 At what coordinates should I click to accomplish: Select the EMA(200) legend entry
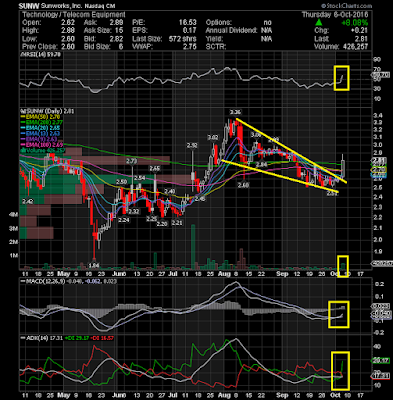click(41, 122)
